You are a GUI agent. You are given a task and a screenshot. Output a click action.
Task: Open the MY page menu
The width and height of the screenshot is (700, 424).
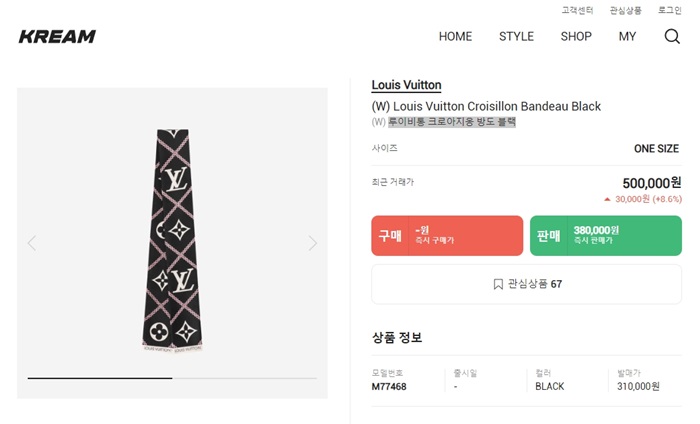627,37
